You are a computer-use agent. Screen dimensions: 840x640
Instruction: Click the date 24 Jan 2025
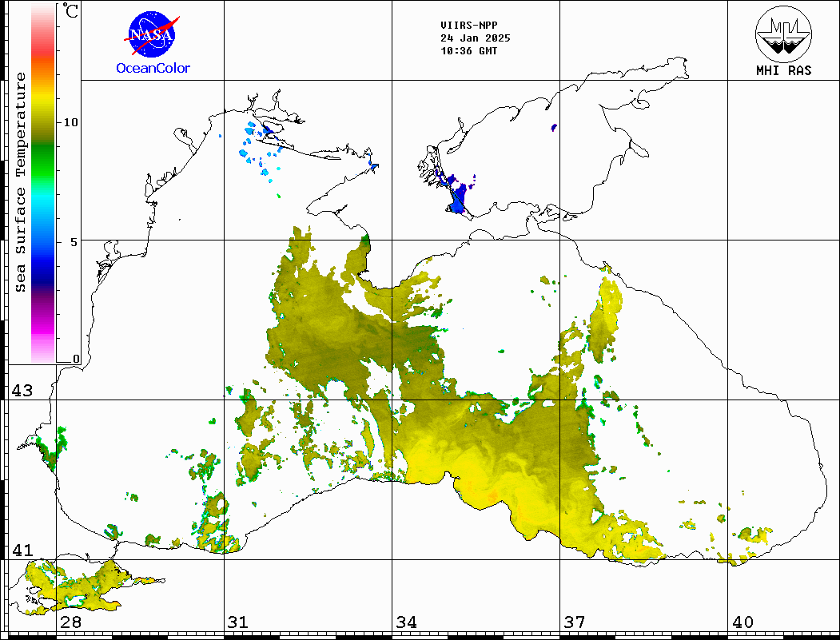476,38
